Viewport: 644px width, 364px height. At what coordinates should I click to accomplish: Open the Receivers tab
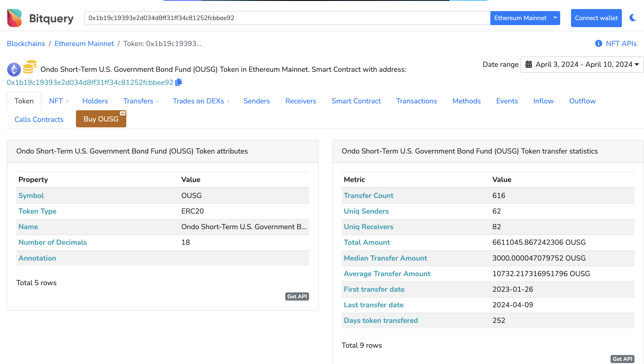301,101
